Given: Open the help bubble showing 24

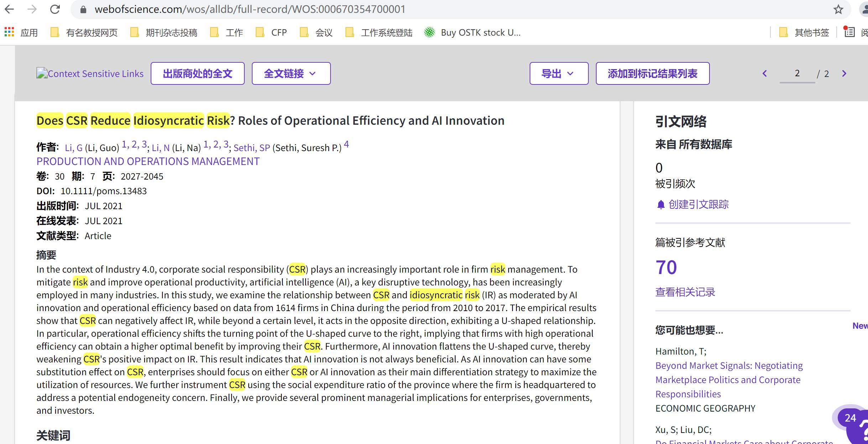Looking at the screenshot, I should [850, 418].
